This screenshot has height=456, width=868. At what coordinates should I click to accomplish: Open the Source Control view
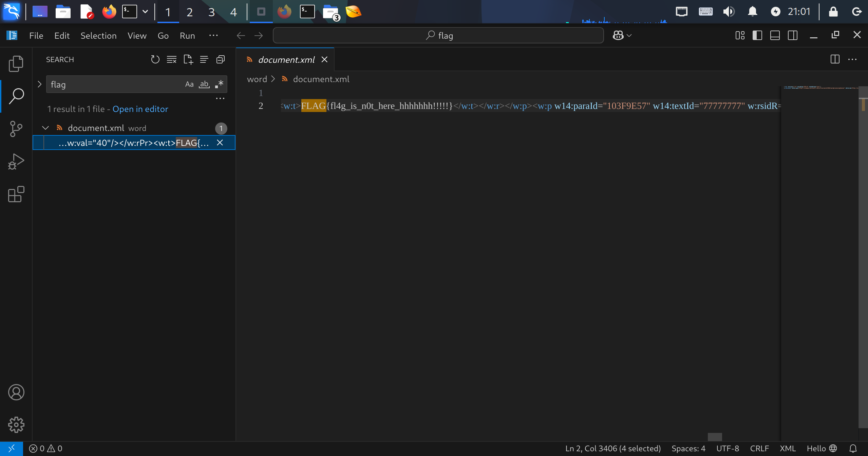pyautogui.click(x=16, y=129)
